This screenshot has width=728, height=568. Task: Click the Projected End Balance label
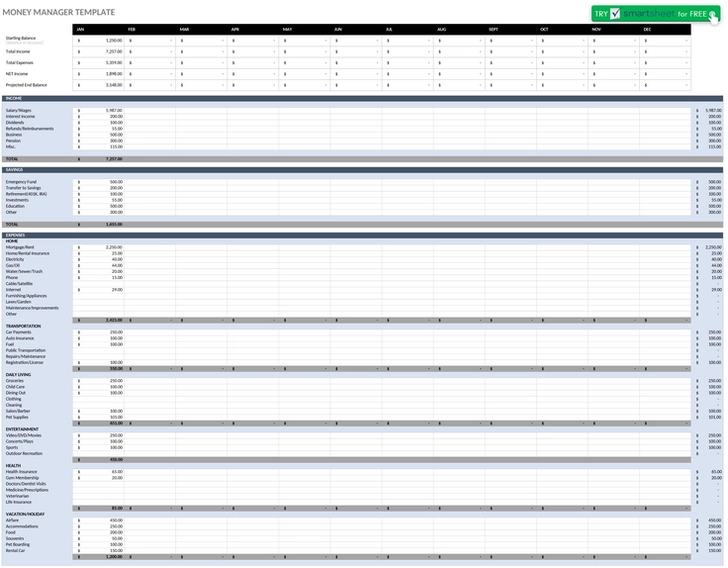click(27, 85)
